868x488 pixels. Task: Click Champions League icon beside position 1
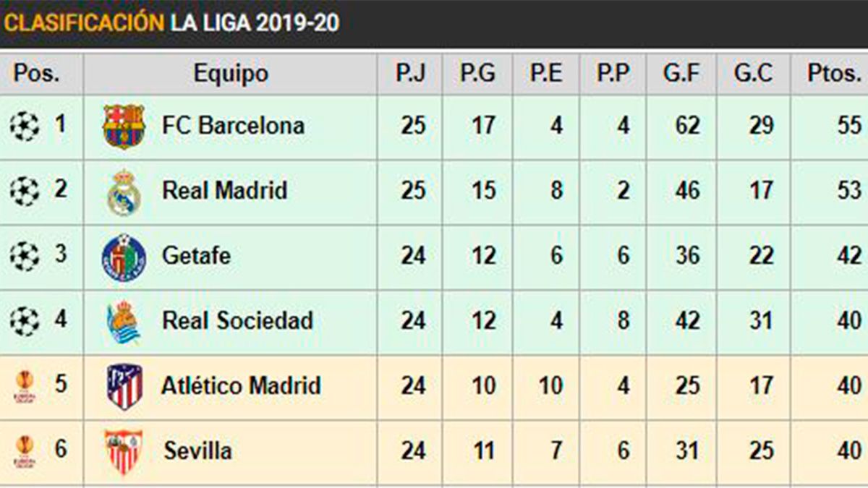click(x=24, y=127)
